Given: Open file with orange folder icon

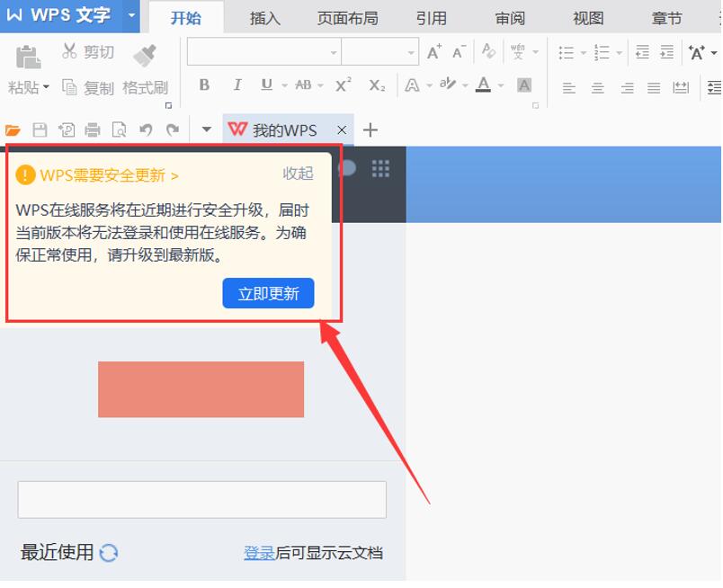Looking at the screenshot, I should coord(13,130).
